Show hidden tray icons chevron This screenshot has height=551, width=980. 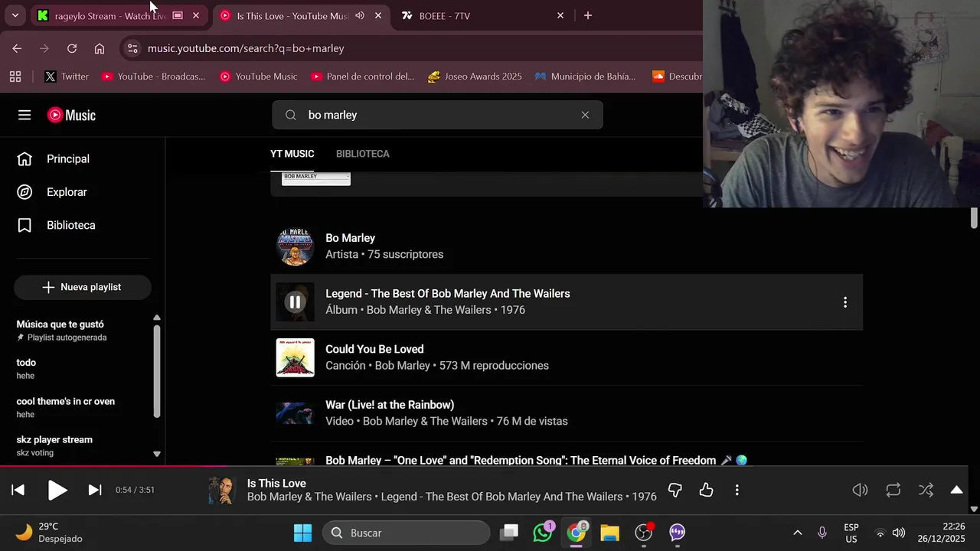[797, 533]
